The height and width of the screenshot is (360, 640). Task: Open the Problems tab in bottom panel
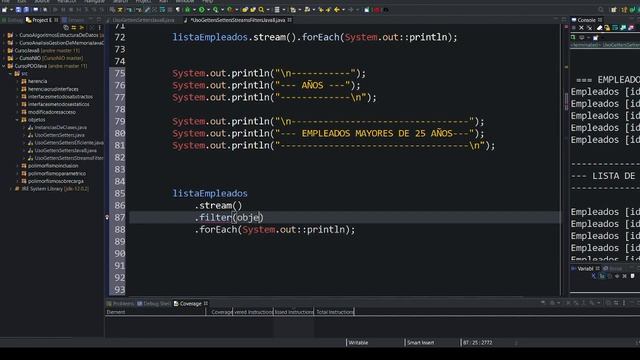pos(120,304)
